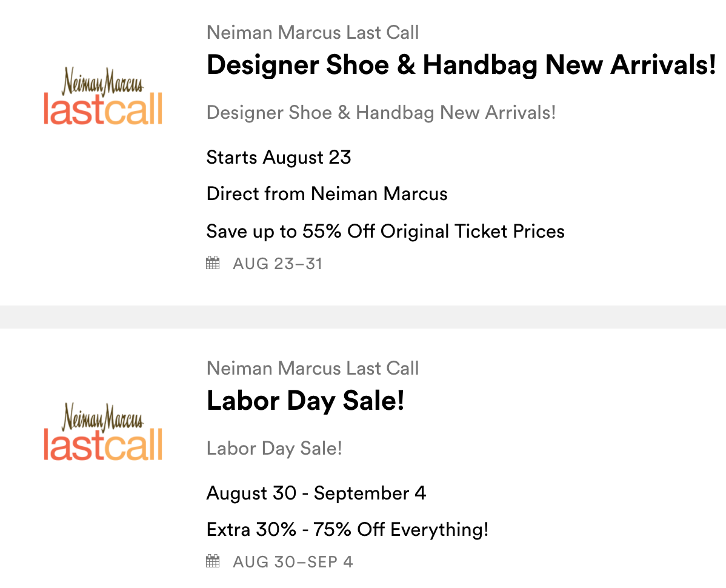Click the Neiman Marcus script logo beside Designer Shoe listing

(x=102, y=82)
